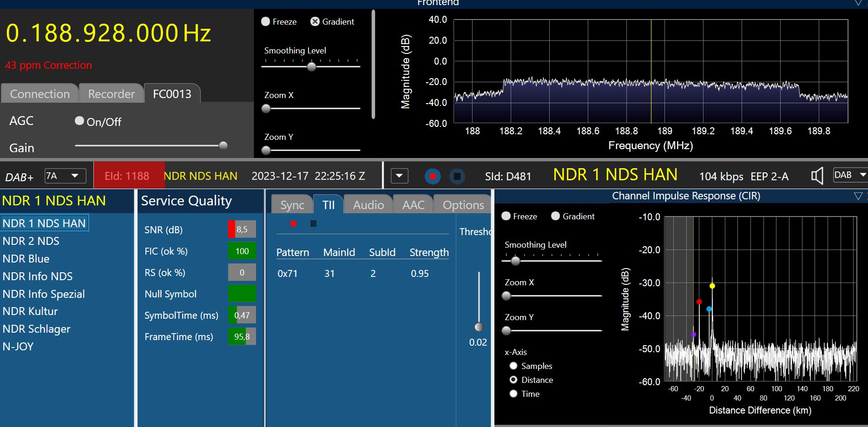The width and height of the screenshot is (868, 427).
Task: Click the Gain slider handle
Action: pyautogui.click(x=223, y=145)
